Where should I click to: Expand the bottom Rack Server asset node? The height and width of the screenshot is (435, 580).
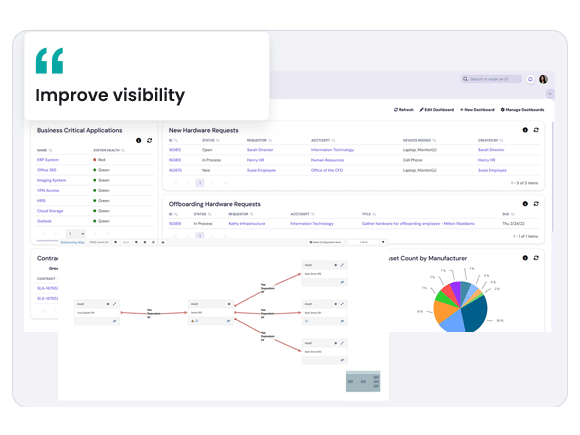(x=342, y=343)
